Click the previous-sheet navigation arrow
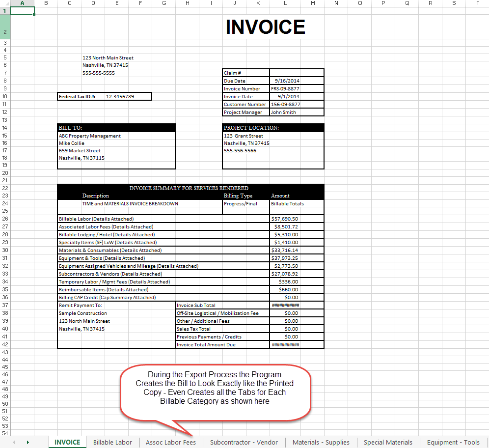 coord(14,442)
